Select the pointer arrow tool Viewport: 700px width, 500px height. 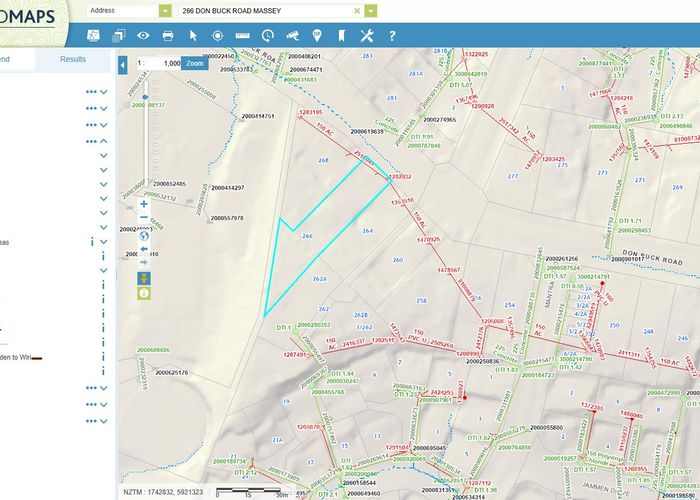192,36
